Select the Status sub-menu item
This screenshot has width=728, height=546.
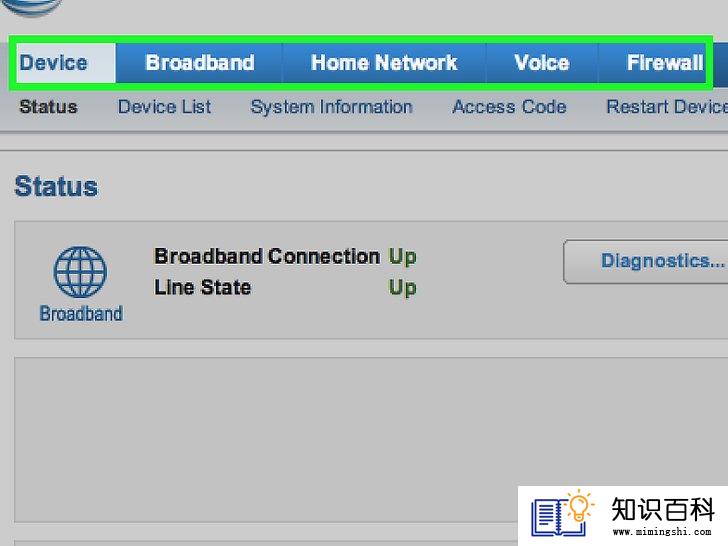[48, 107]
